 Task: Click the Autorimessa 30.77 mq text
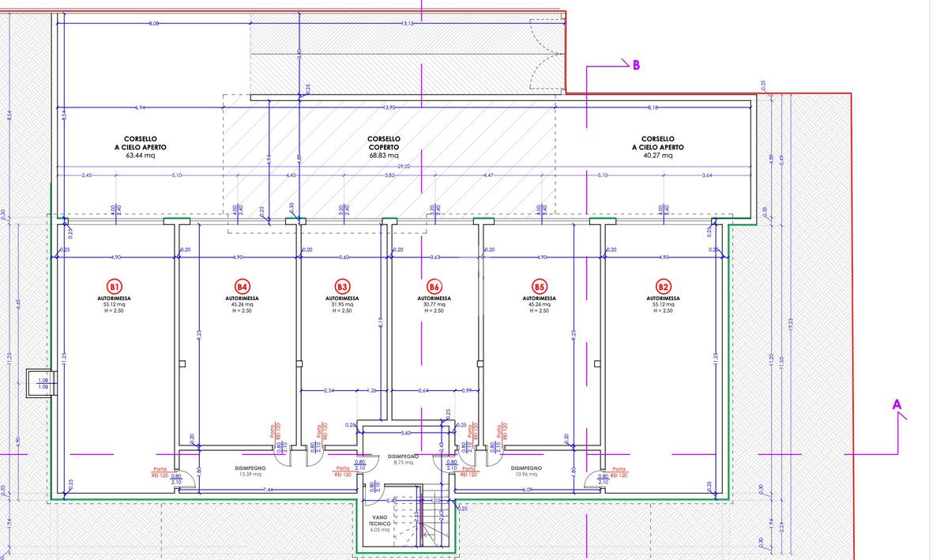(434, 304)
